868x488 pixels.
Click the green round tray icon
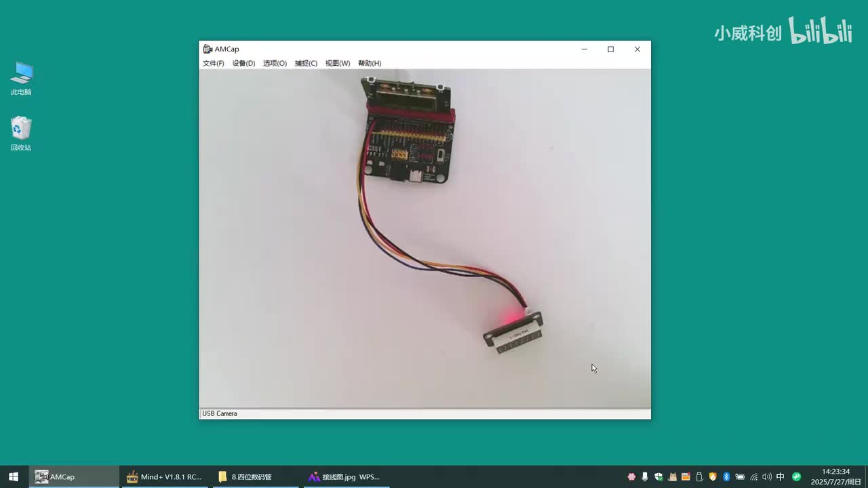click(797, 476)
